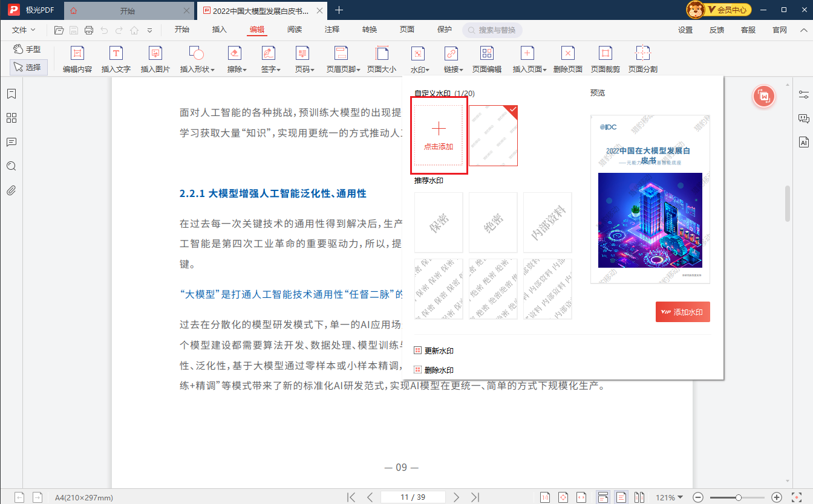Open the 转换 menu
Image resolution: width=813 pixels, height=504 pixels.
pyautogui.click(x=370, y=29)
